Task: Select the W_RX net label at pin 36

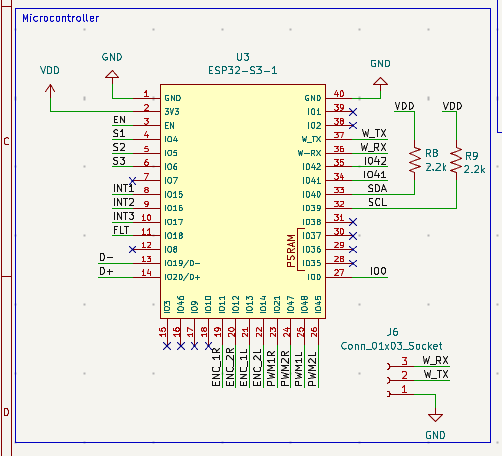Action: 373,147
